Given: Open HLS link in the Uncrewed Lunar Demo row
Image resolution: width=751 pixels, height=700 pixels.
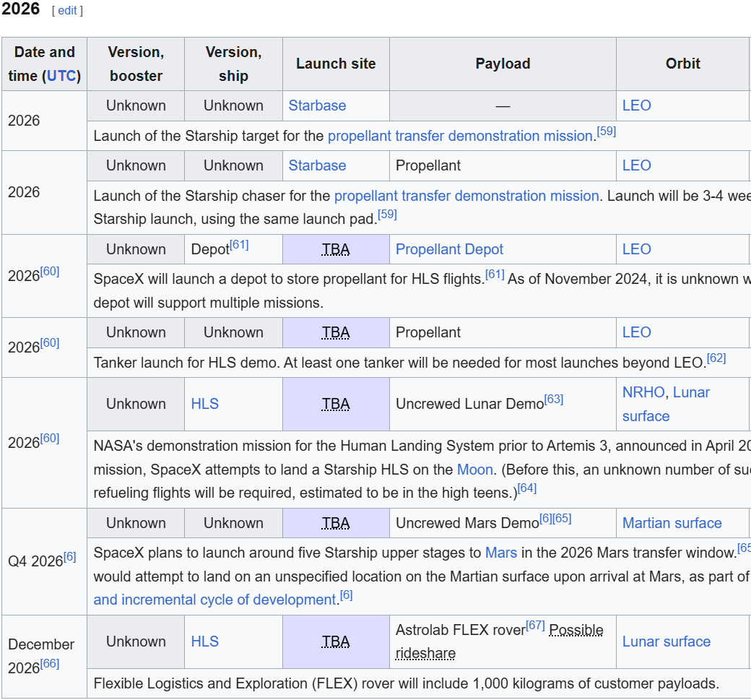Looking at the screenshot, I should tap(204, 404).
